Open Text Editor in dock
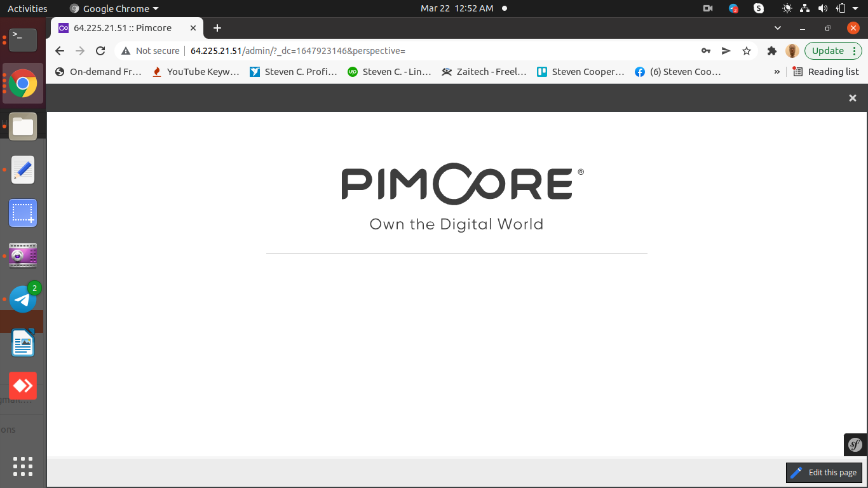 [23, 170]
